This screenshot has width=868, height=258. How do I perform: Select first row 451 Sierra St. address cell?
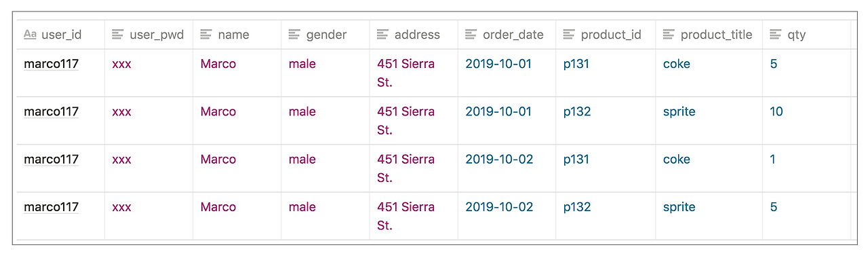click(414, 73)
